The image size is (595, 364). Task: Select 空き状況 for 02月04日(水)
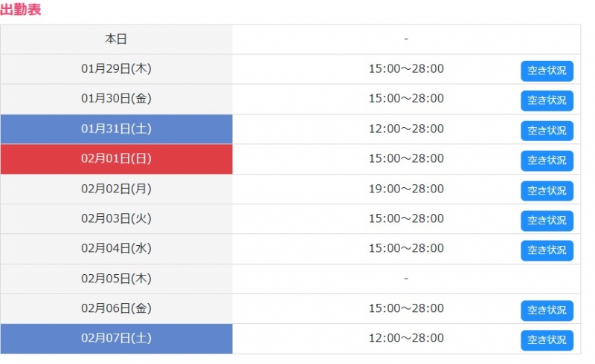coord(547,250)
